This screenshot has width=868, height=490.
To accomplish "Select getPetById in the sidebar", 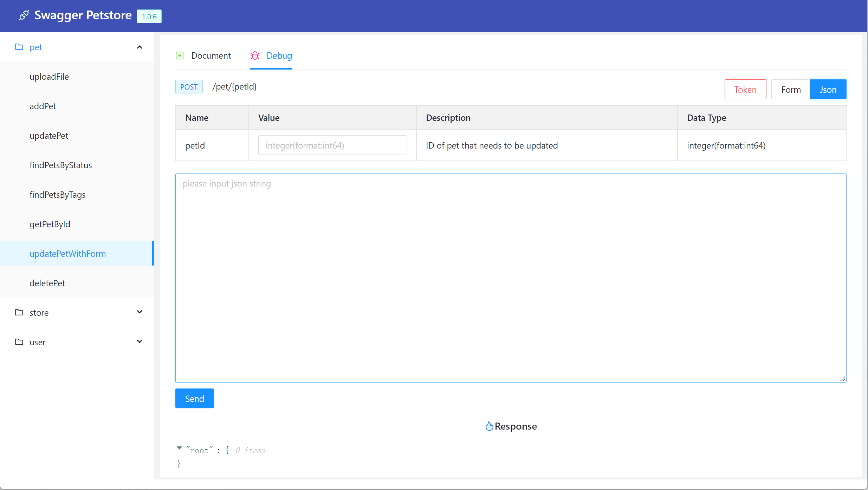I will pos(50,224).
